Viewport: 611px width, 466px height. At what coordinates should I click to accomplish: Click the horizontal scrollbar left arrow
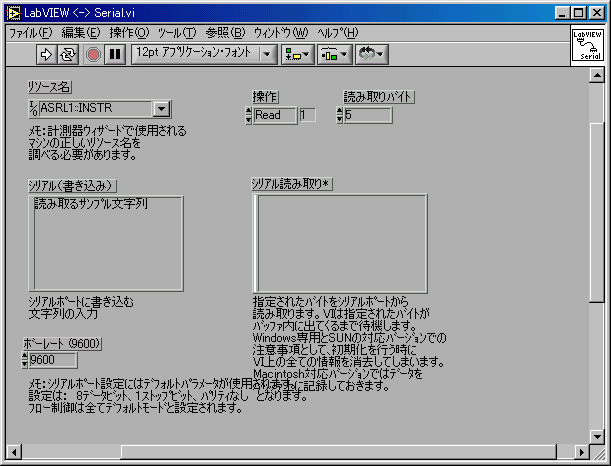tap(14, 452)
